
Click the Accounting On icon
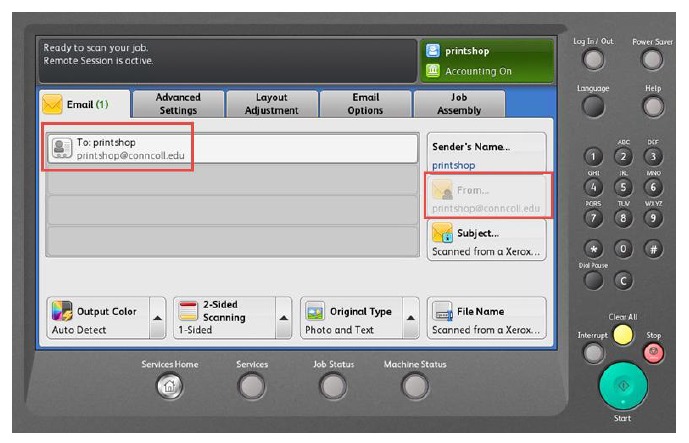(x=433, y=70)
